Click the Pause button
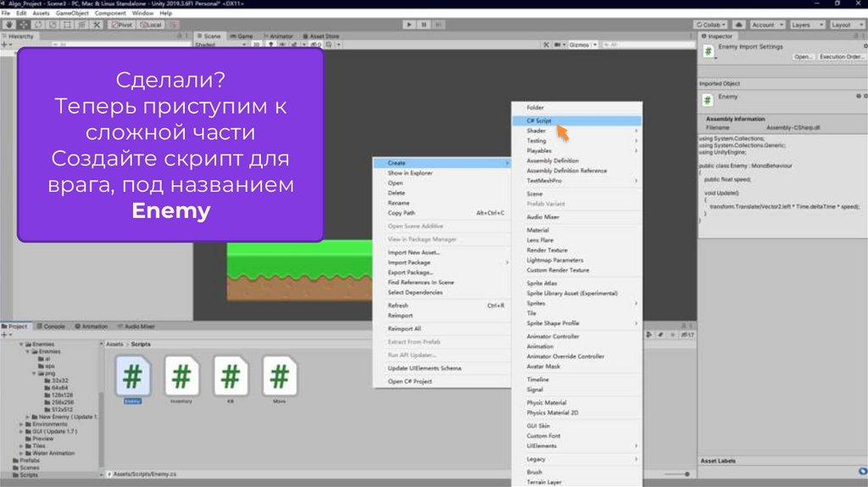Image resolution: width=868 pixels, height=487 pixels. pyautogui.click(x=424, y=25)
